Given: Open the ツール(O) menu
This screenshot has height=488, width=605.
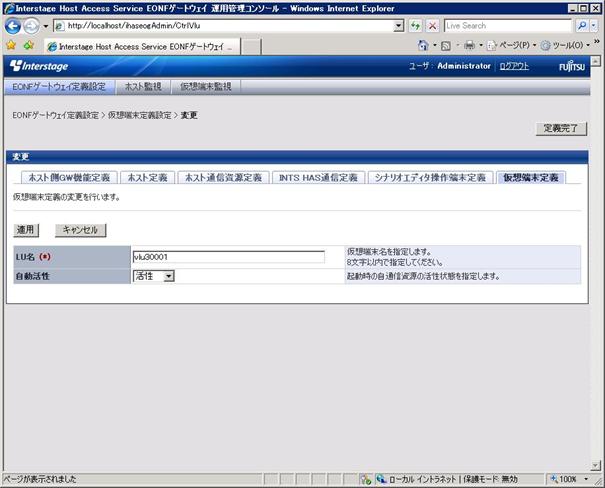Looking at the screenshot, I should pos(565,46).
